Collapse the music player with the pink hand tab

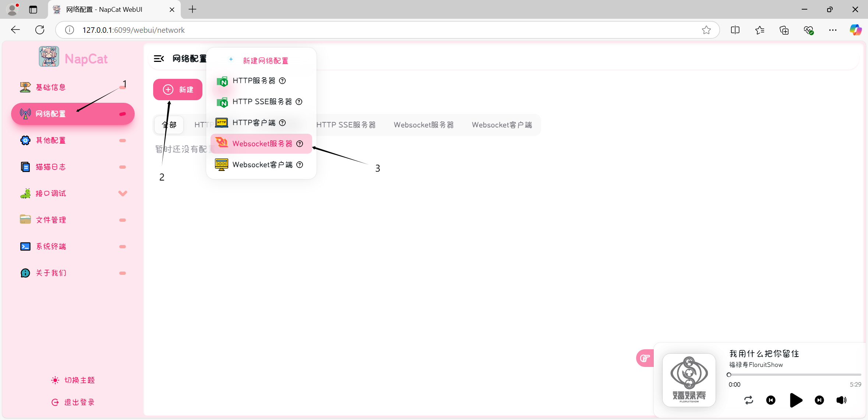pyautogui.click(x=645, y=358)
